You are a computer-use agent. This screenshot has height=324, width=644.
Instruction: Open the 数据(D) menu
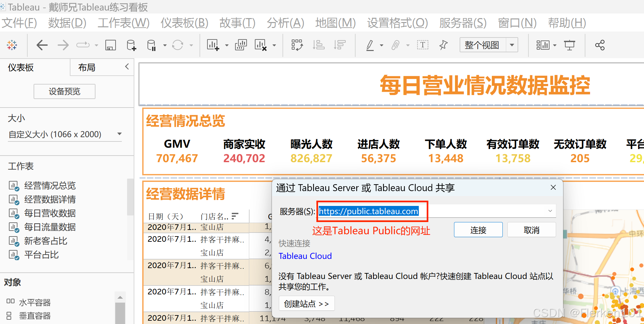[67, 23]
